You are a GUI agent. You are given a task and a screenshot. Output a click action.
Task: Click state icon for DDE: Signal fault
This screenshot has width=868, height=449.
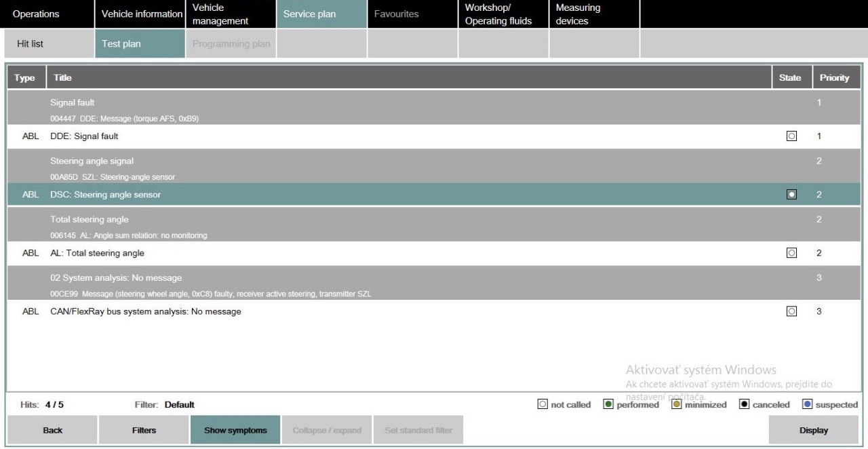(x=791, y=136)
